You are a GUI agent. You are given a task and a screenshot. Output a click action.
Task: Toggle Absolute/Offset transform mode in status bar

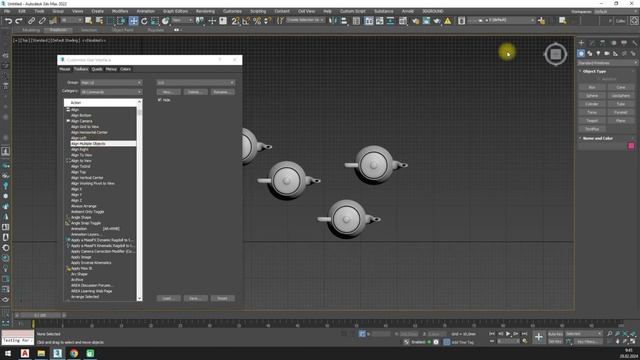pyautogui.click(x=362, y=334)
